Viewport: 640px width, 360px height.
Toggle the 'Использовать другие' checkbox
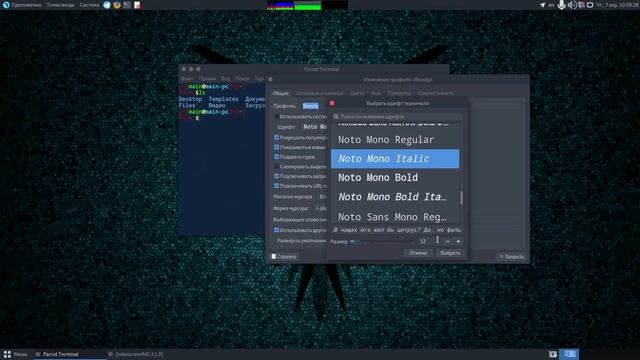pos(276,230)
